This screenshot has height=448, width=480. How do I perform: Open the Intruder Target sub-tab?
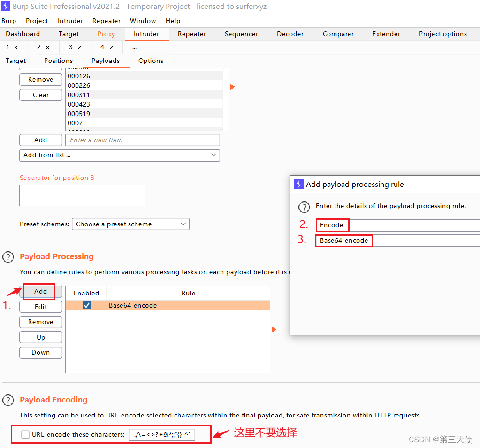tap(15, 61)
